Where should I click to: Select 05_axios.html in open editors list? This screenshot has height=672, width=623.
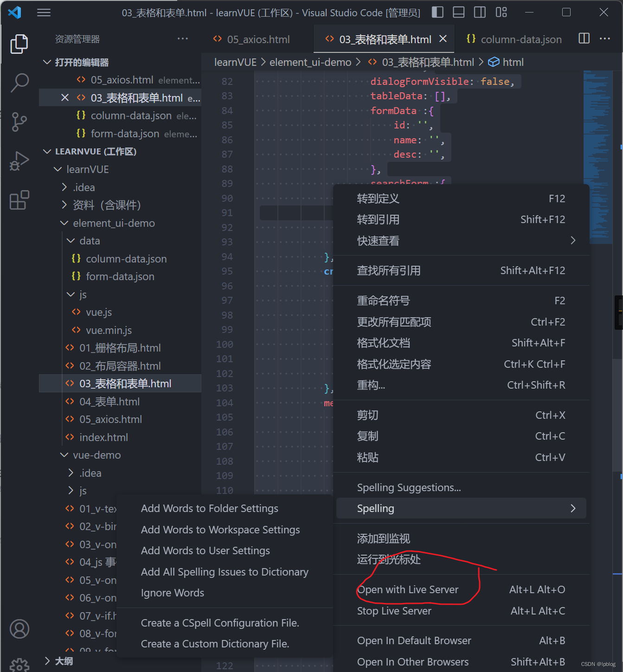120,80
